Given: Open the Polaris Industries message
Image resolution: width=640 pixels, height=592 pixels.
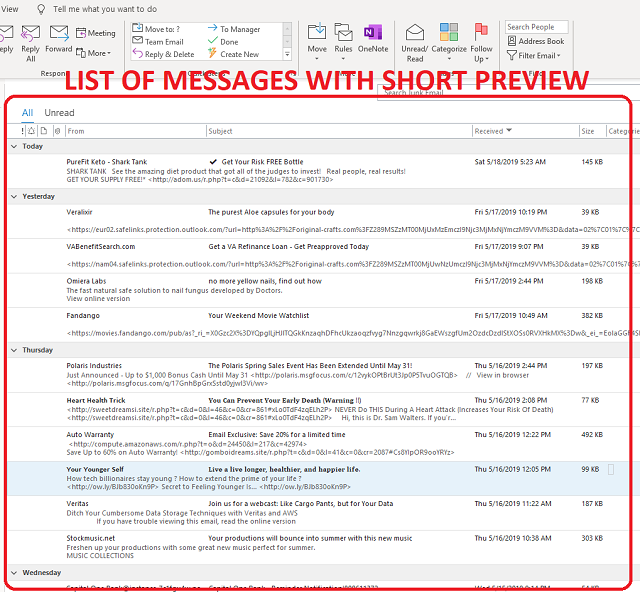Looking at the screenshot, I should 318,375.
